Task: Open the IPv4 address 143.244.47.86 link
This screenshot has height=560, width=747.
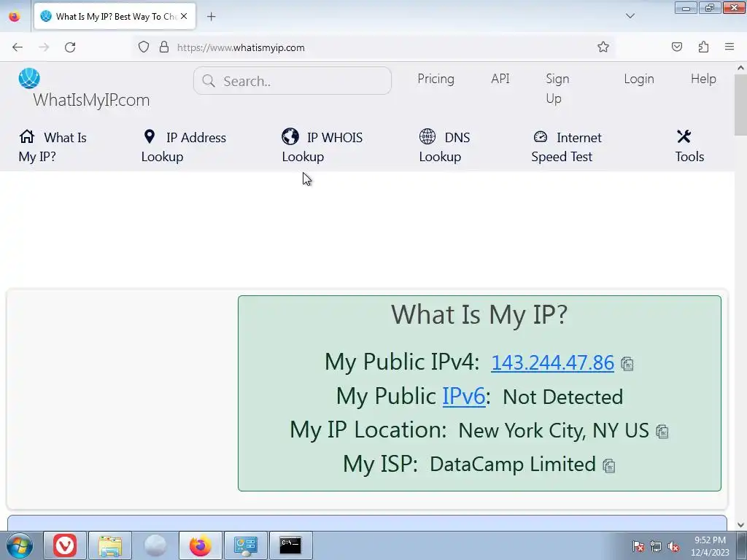Action: click(x=552, y=362)
